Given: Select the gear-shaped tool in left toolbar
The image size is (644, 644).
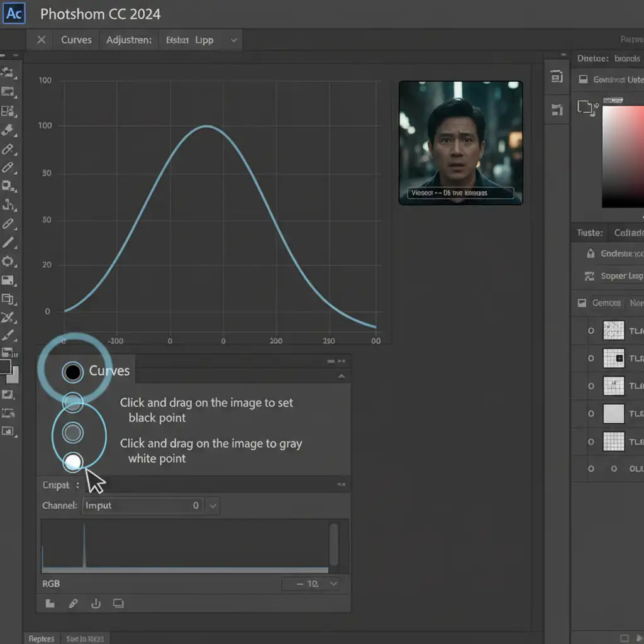Looking at the screenshot, I should [8, 261].
